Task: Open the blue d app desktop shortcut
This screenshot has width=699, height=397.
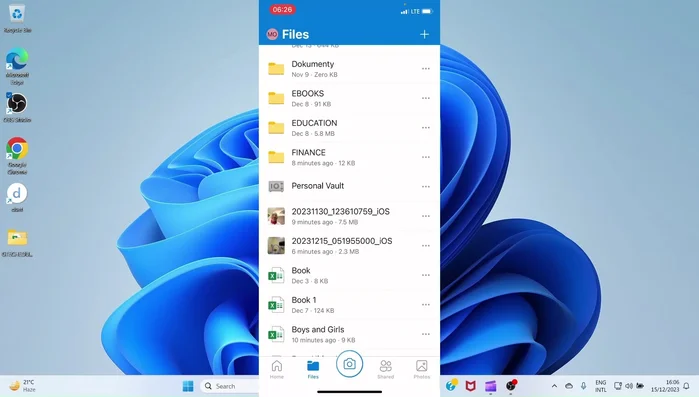Action: pyautogui.click(x=17, y=197)
